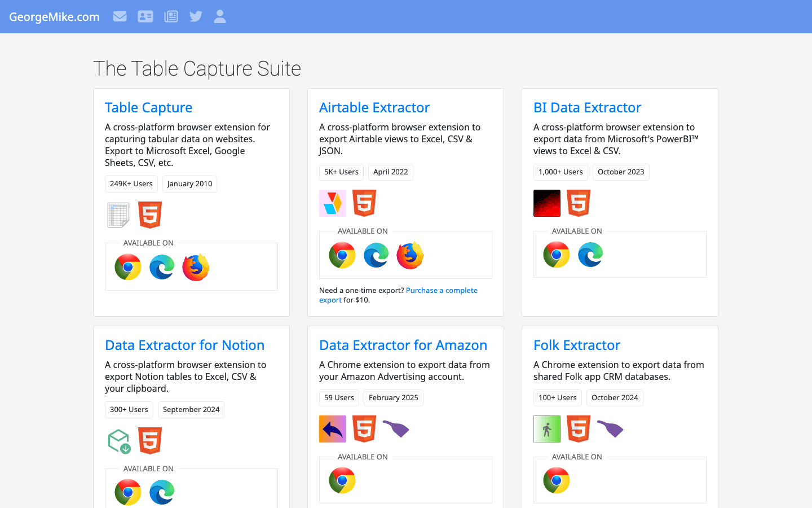Viewport: 812px width, 508px height.
Task: Open the BI Data Extractor link
Action: point(587,107)
